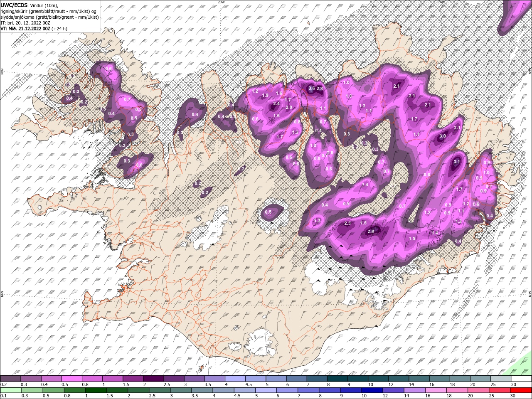Click the '0.2' label in the upper legend row

4,384
